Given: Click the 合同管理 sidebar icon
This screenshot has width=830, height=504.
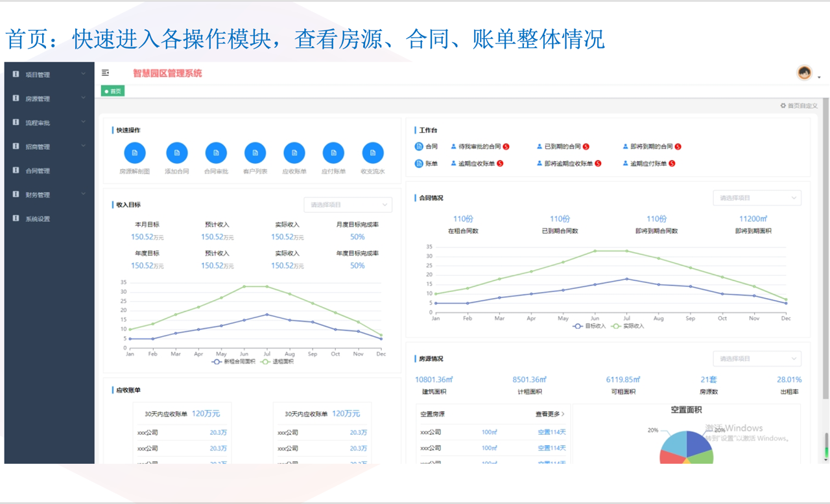Looking at the screenshot, I should (x=16, y=170).
